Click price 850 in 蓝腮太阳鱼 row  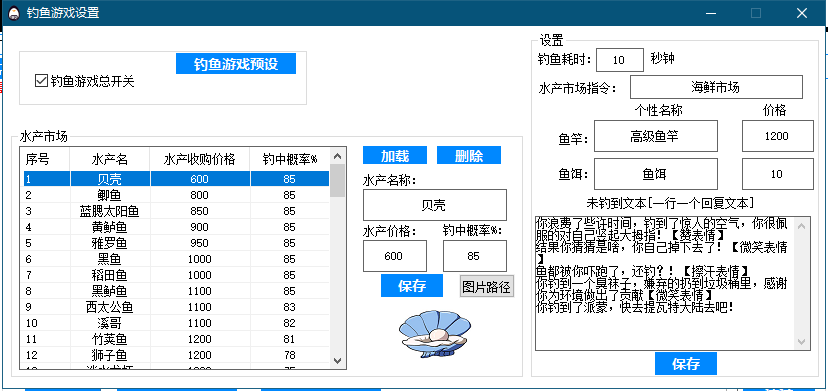[x=200, y=211]
